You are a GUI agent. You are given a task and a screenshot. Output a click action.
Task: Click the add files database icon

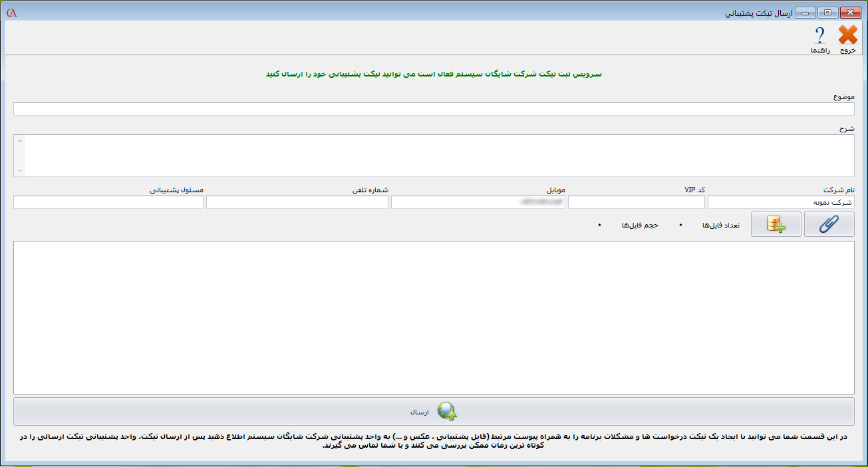click(x=776, y=224)
